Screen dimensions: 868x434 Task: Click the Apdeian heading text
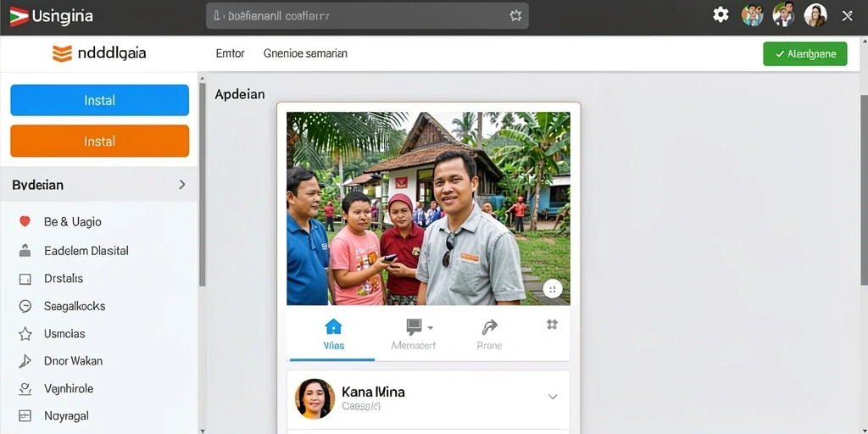240,95
